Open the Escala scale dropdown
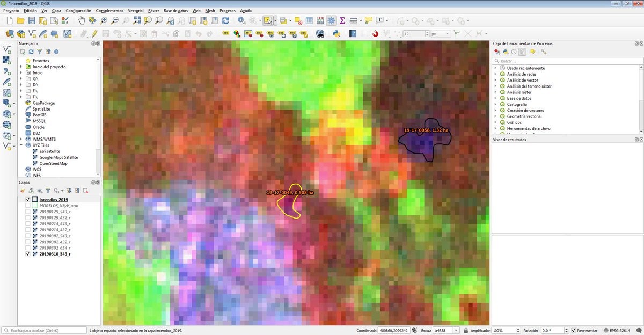 456,331
